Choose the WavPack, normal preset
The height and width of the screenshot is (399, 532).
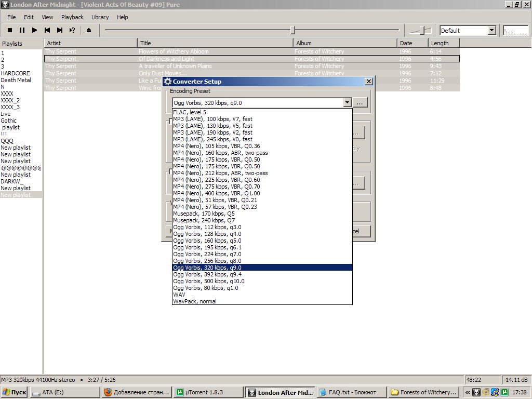click(x=262, y=301)
